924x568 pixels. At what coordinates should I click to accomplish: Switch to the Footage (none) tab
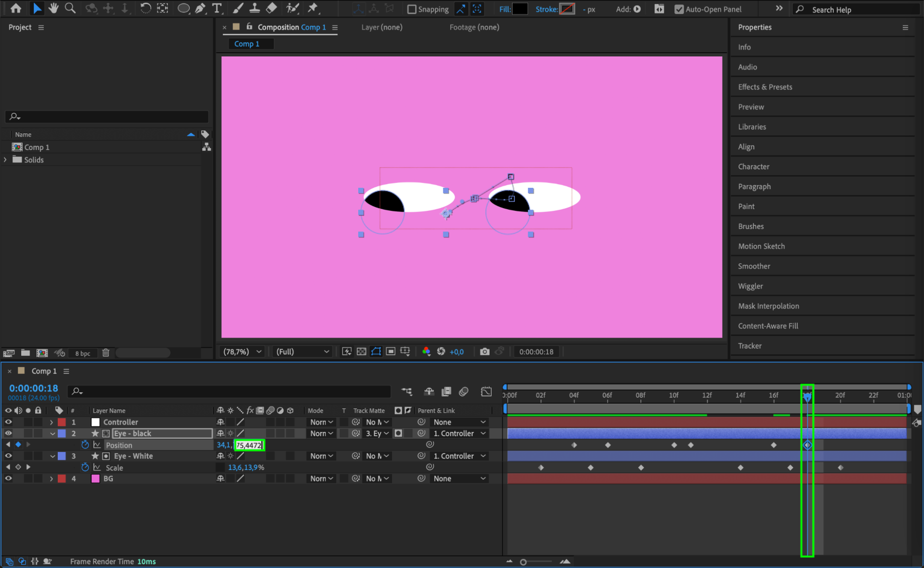pos(474,27)
